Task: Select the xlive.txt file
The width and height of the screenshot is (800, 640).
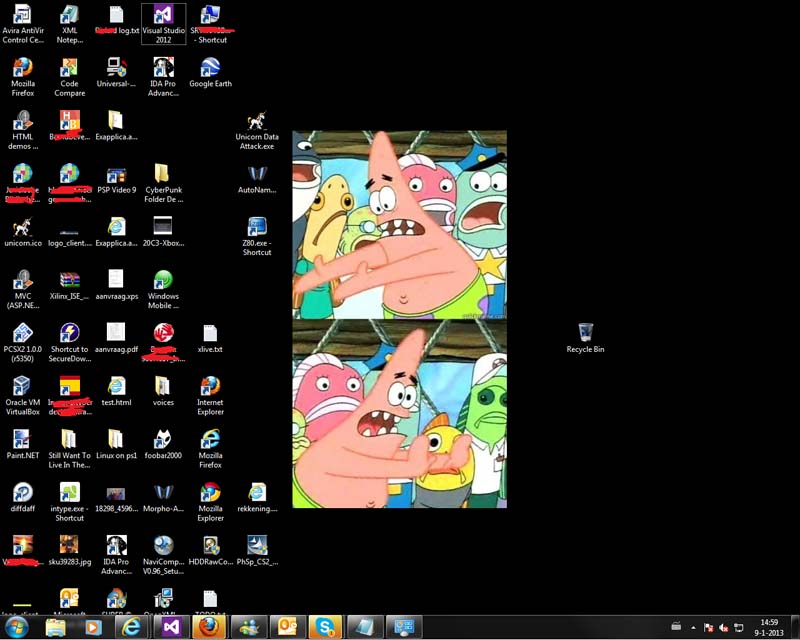Action: [210, 338]
